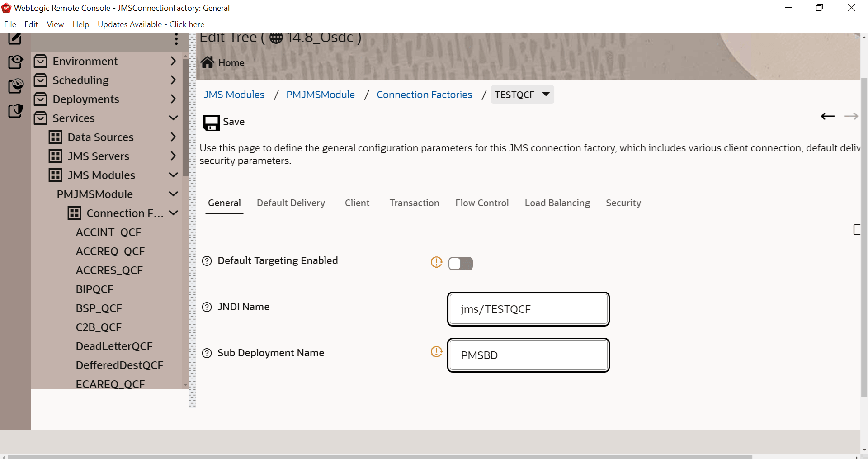Click the Connection Factories breadcrumb link
Viewport: 868px width, 459px height.
click(x=425, y=95)
